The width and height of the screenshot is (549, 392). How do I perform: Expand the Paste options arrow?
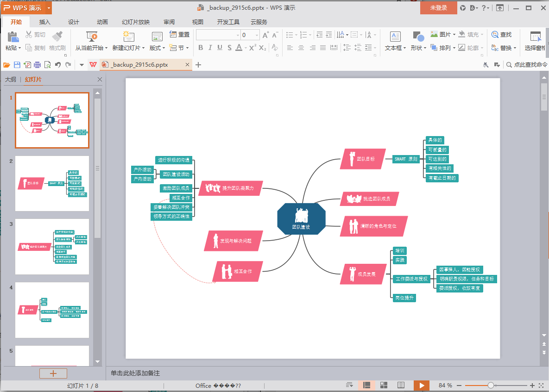click(19, 48)
